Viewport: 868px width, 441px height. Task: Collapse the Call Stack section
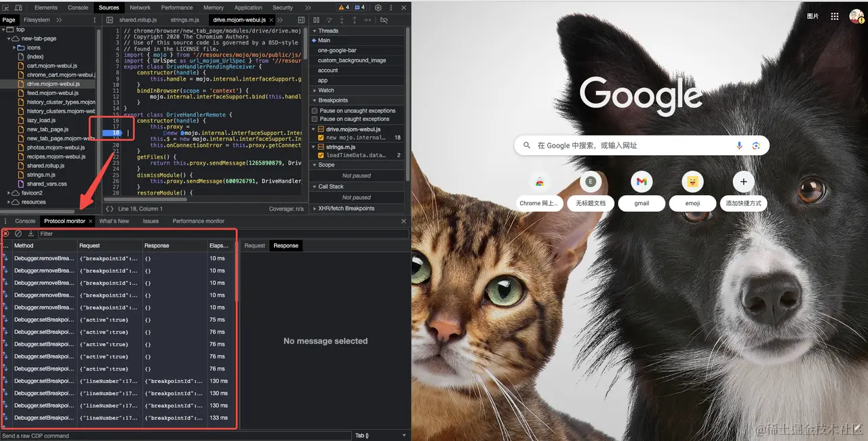(x=314, y=186)
